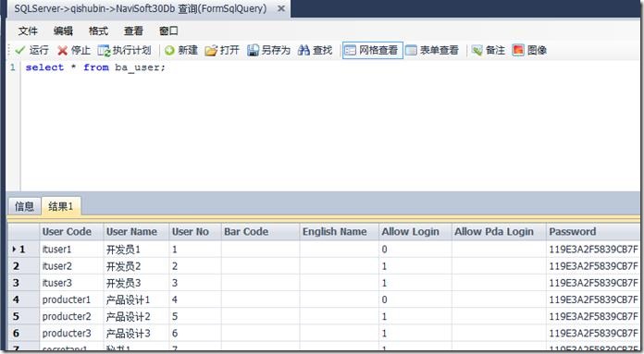The width and height of the screenshot is (644, 354).
Task: Sort by User Name column header
Action: (136, 232)
